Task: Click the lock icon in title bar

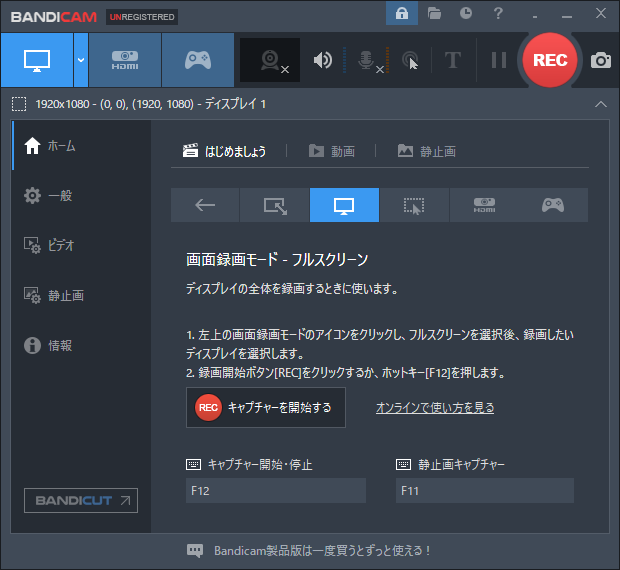Action: tap(402, 14)
